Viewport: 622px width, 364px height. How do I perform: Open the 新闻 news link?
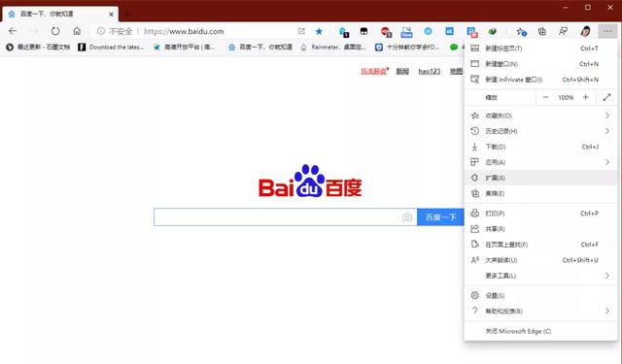point(402,71)
